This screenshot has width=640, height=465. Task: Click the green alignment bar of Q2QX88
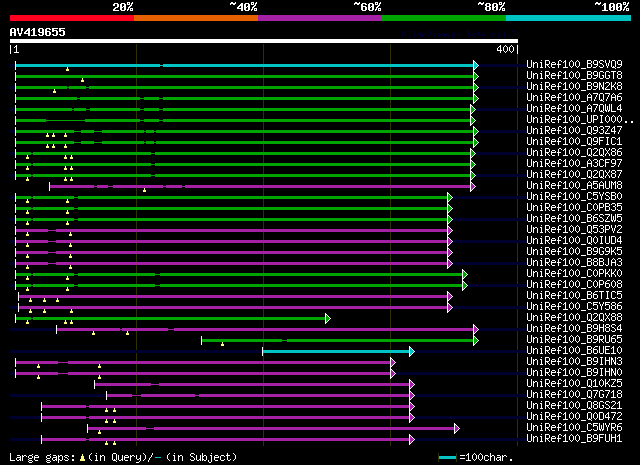[x=171, y=318]
